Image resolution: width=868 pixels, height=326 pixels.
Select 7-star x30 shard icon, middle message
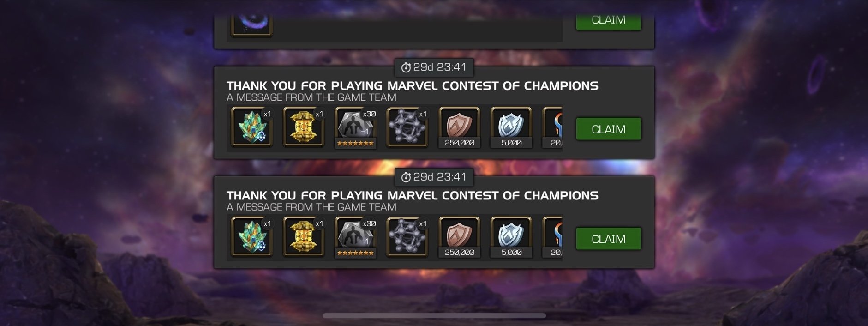[x=355, y=128]
